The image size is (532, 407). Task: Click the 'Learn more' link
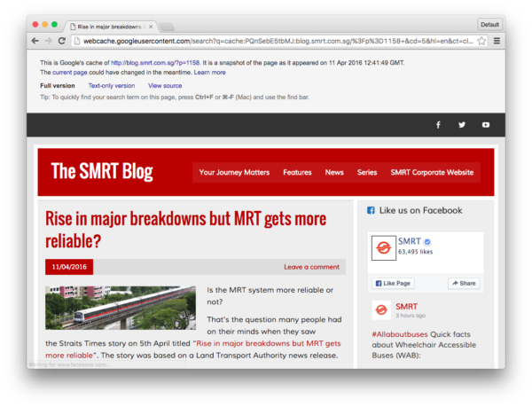click(x=209, y=72)
